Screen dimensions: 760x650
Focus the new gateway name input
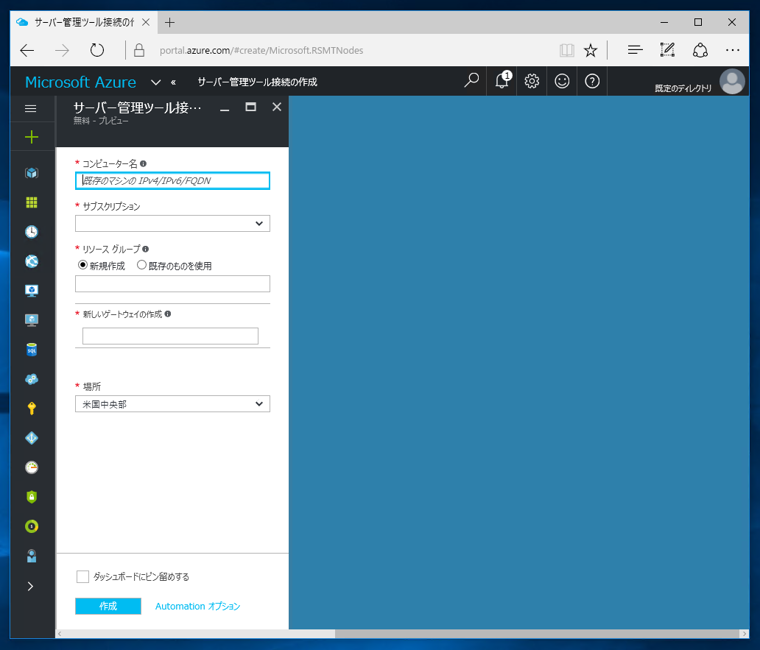point(170,336)
